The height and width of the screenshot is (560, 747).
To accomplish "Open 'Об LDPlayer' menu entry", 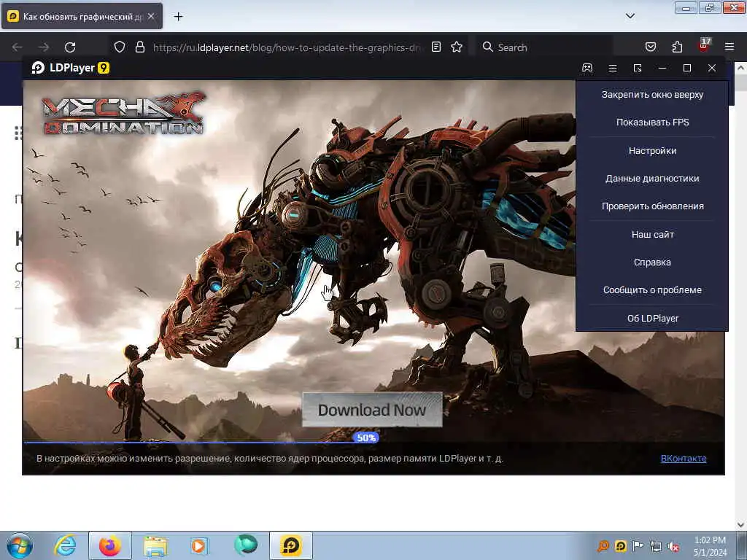I will pos(652,318).
